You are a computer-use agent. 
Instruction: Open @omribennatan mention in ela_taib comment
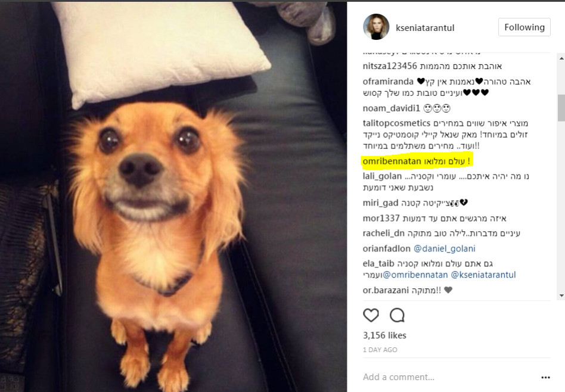tap(415, 275)
